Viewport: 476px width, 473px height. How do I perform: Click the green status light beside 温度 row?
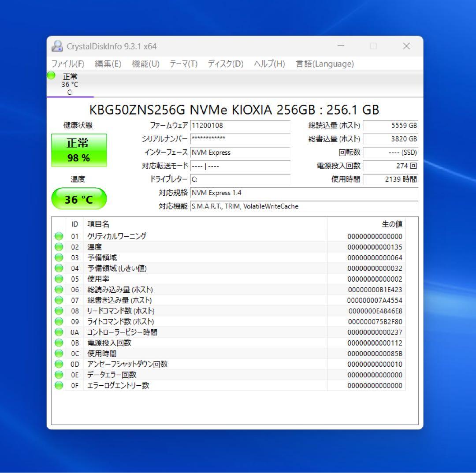[59, 247]
